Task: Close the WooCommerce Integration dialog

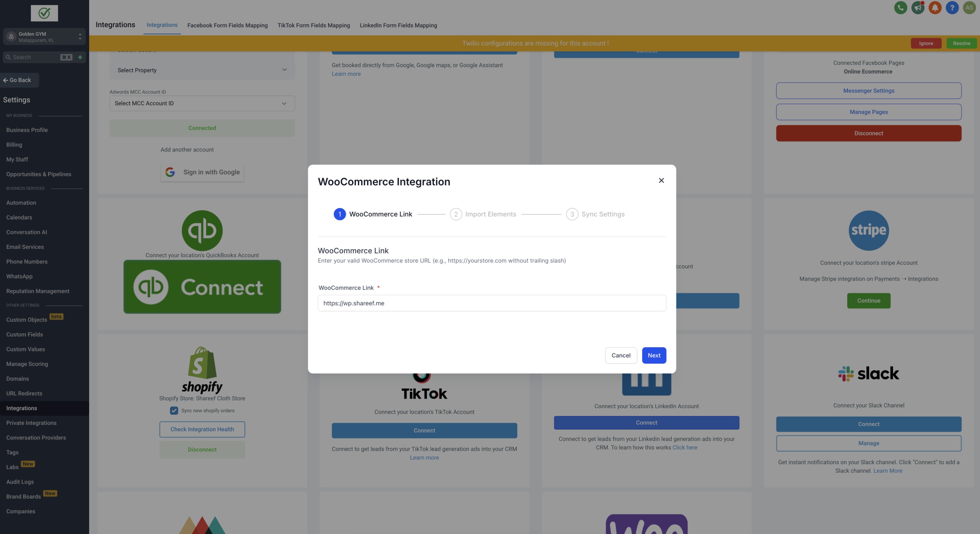Action: (661, 180)
